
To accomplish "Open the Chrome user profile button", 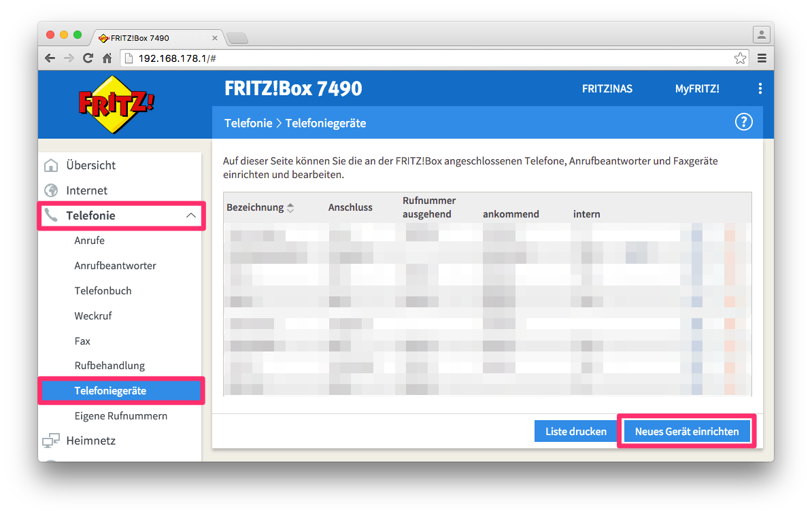I will pyautogui.click(x=761, y=35).
